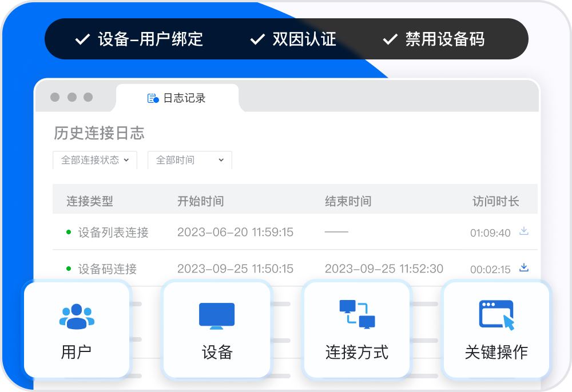Image resolution: width=572 pixels, height=392 pixels.
Task: Download the 设备码连接 log entry
Action: tap(523, 267)
